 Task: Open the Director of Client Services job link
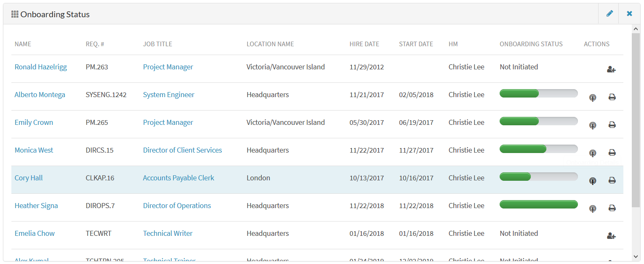[x=182, y=150]
